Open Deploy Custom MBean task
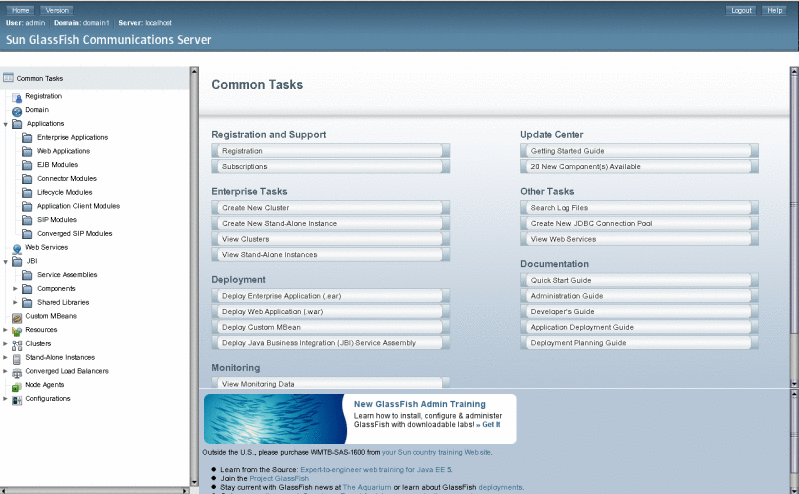The height and width of the screenshot is (494, 799). coord(330,327)
